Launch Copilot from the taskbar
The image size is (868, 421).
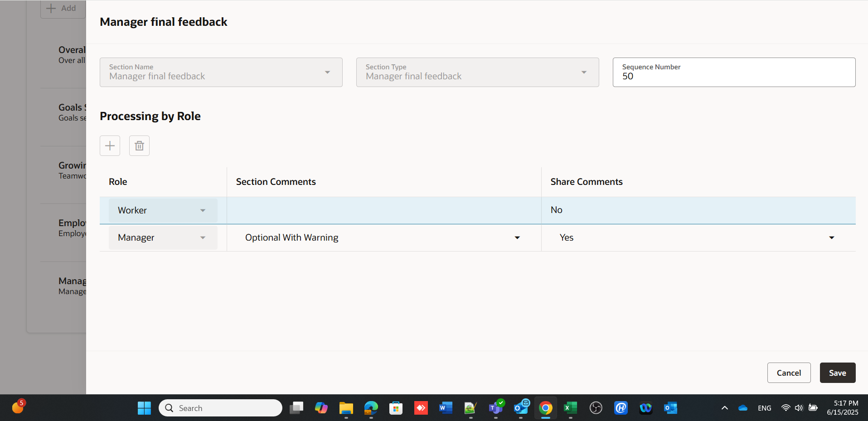(x=321, y=408)
